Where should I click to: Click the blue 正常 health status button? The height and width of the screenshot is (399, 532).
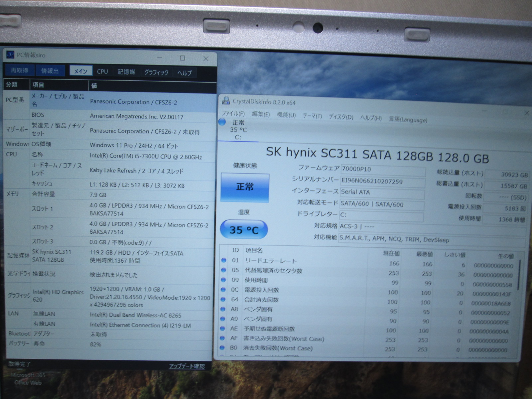(x=245, y=187)
